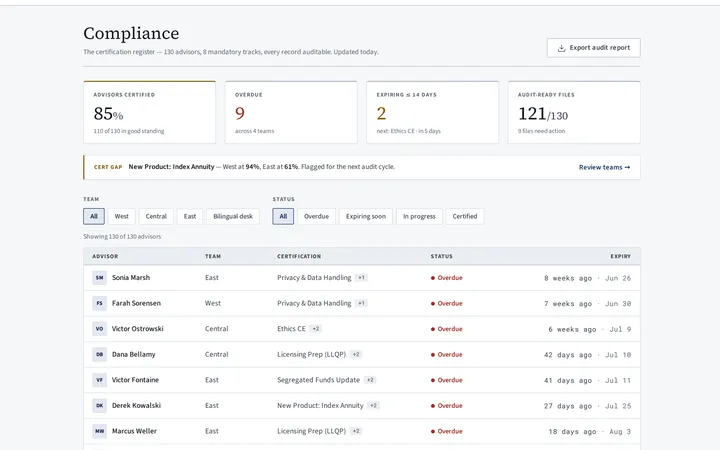Click the download icon in Export button
Viewport: 720px width, 450px height.
561,48
